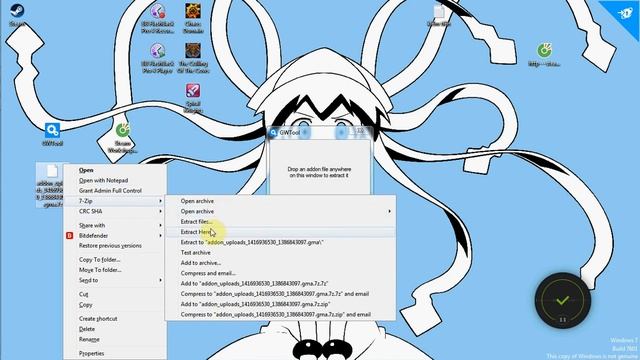Select the recorder icon with red dot

coord(158,11)
